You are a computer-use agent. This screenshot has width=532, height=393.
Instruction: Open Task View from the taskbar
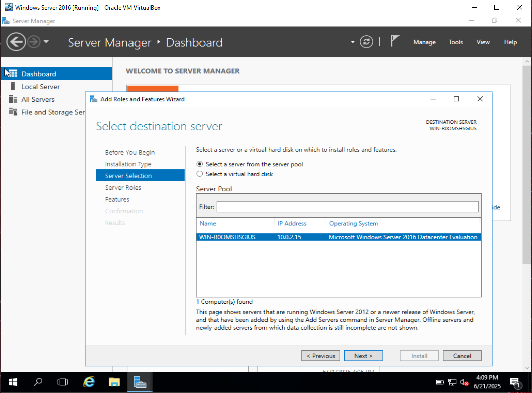click(63, 382)
